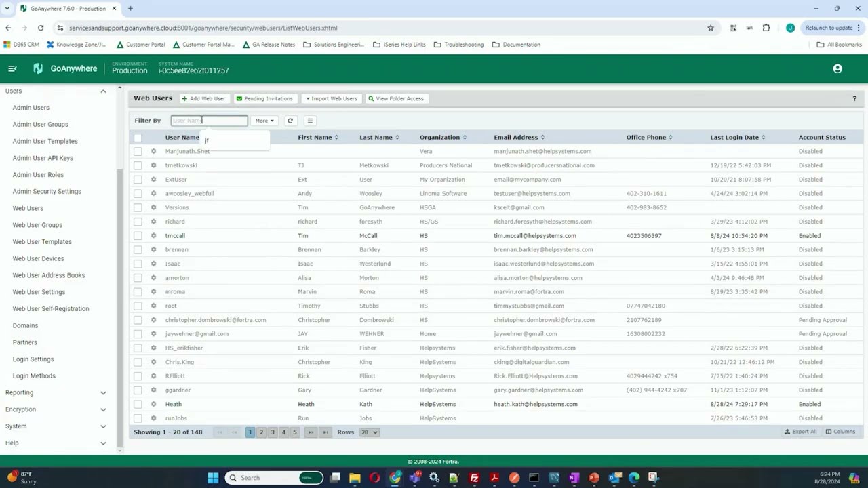Sort by First Name column arrows

(336, 138)
